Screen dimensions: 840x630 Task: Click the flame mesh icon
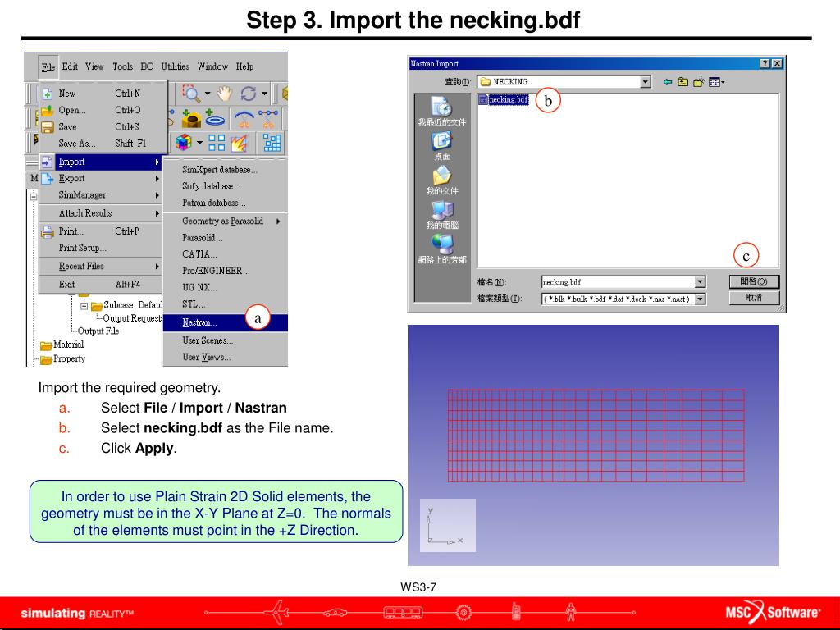pyautogui.click(x=239, y=143)
